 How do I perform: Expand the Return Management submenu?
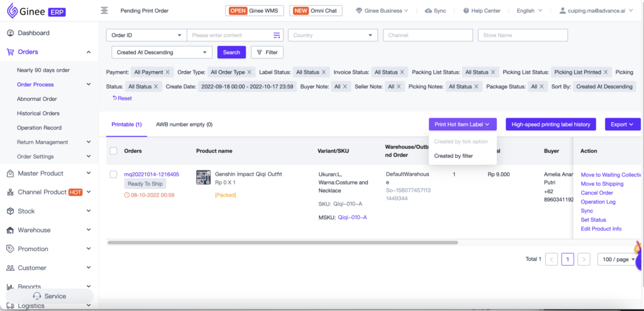click(88, 142)
